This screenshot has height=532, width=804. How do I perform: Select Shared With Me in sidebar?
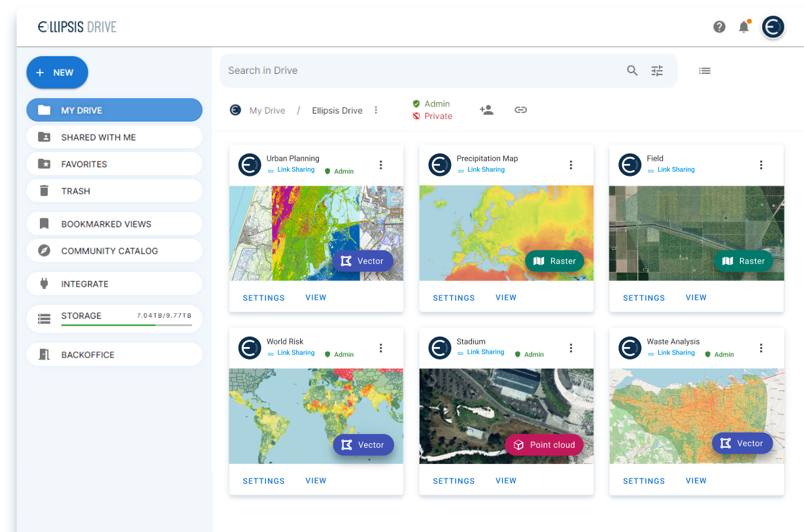point(114,137)
